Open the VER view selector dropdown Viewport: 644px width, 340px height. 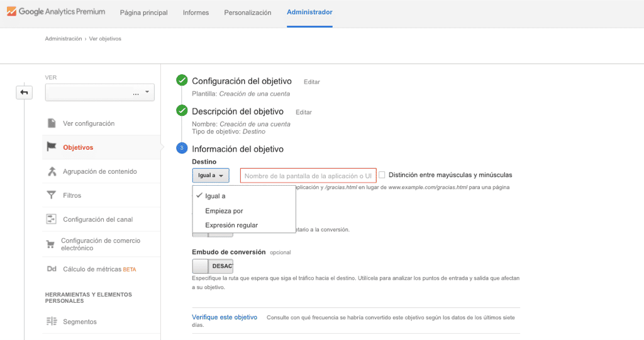(99, 93)
